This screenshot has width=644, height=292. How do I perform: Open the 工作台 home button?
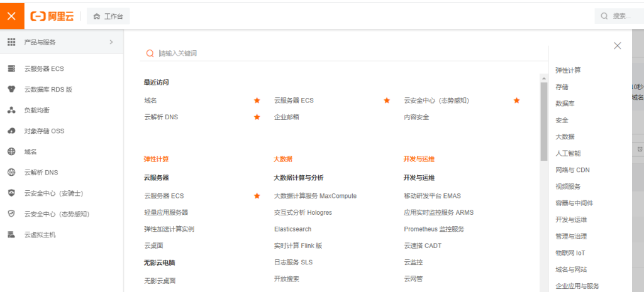pyautogui.click(x=108, y=16)
